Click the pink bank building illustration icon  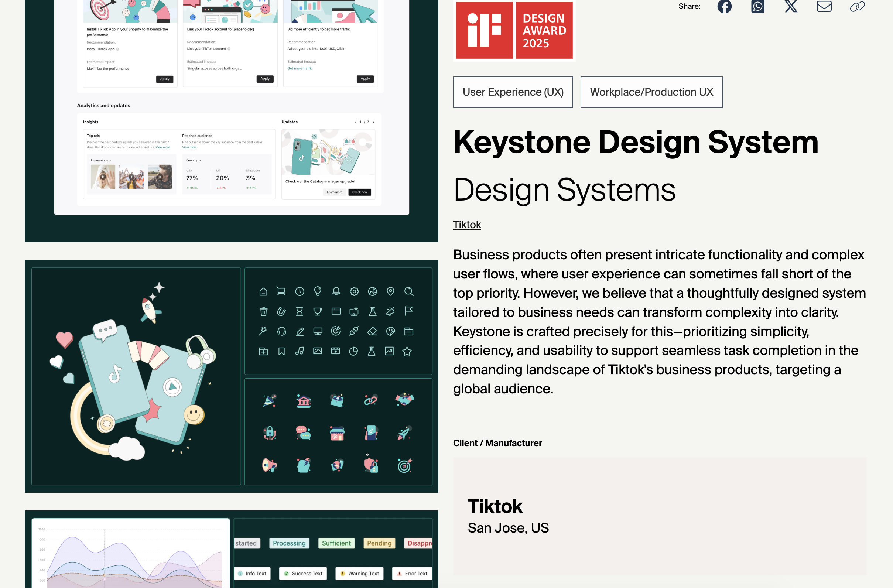pos(304,401)
